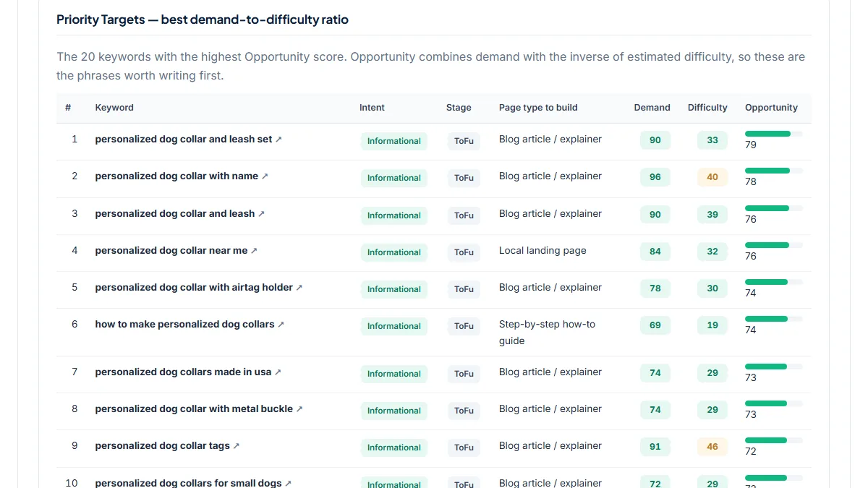Screen dimensions: 868x488
Task: Click the Demand value 84
Action: coord(655,252)
